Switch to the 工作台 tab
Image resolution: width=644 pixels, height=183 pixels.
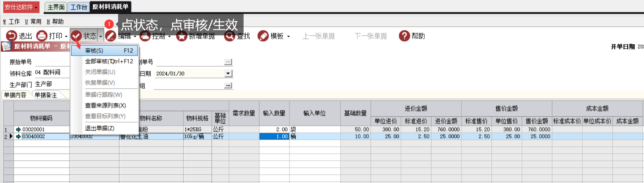[78, 7]
